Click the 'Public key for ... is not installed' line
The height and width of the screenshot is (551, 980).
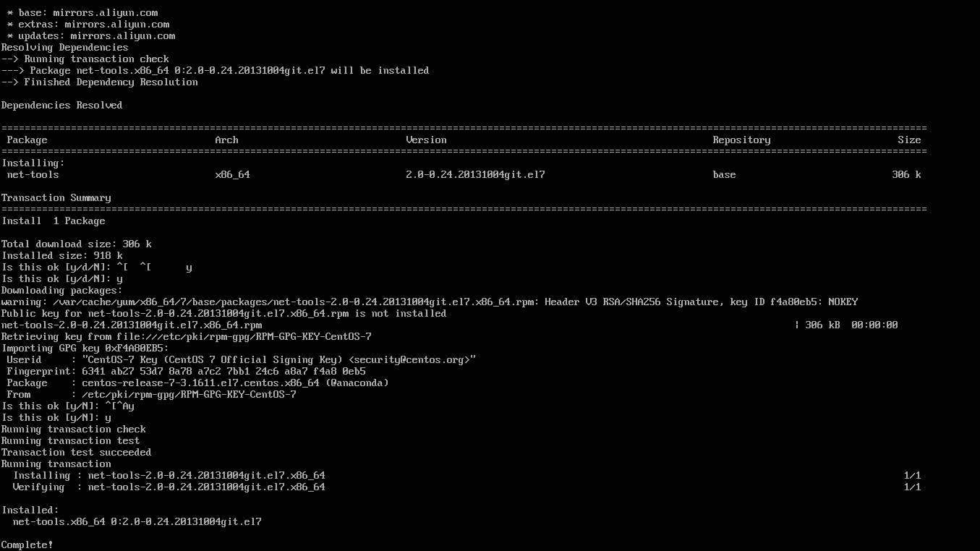[x=224, y=313]
